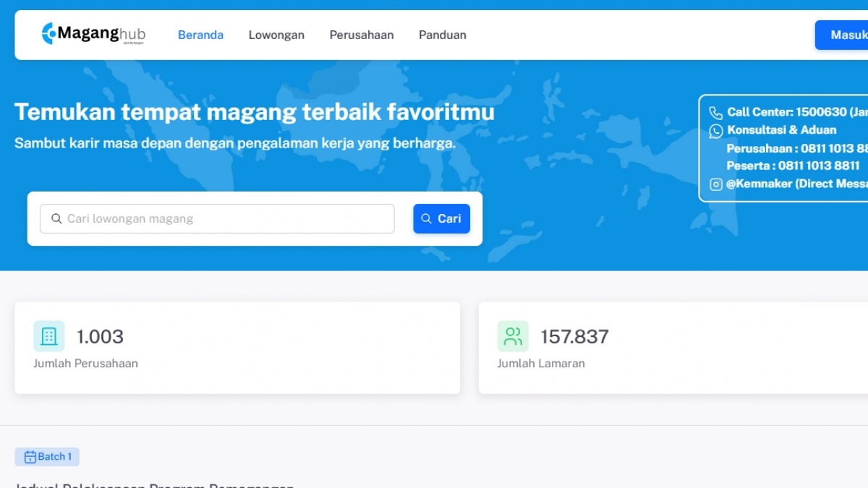Click the Temukan tempat magang terbaik favoritmu heading

tap(255, 112)
